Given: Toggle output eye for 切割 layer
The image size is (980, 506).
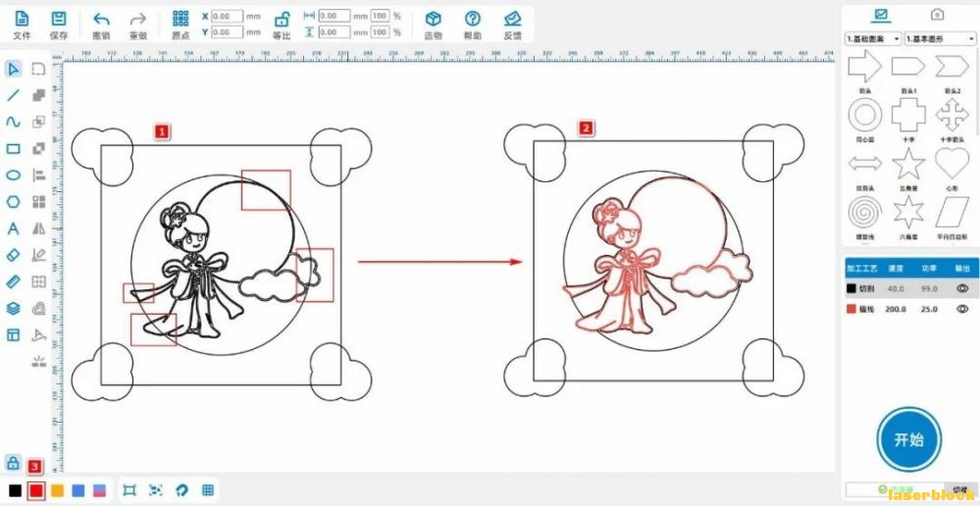Looking at the screenshot, I should pos(962,288).
